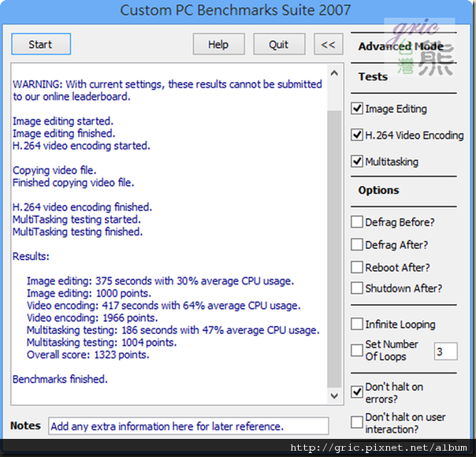
Task: Click 'MultiTasking testing started.' line
Action: tap(76, 219)
